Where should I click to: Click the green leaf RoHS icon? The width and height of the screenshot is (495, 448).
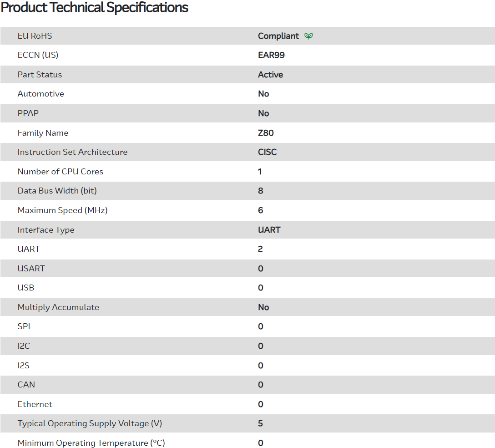coord(309,36)
